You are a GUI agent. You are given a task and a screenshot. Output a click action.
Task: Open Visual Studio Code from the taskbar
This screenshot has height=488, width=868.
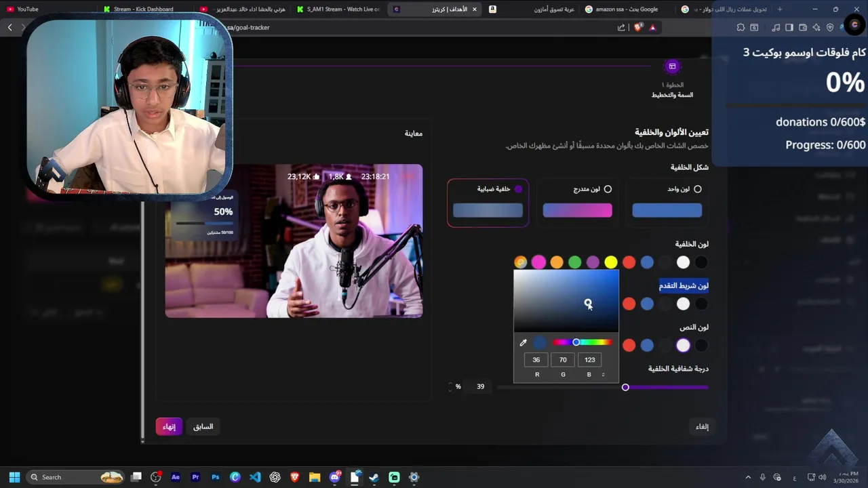255,477
